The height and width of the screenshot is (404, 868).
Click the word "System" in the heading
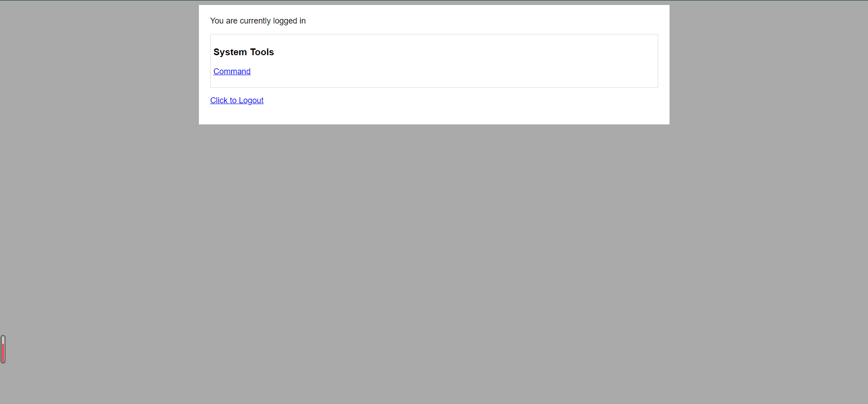point(230,52)
